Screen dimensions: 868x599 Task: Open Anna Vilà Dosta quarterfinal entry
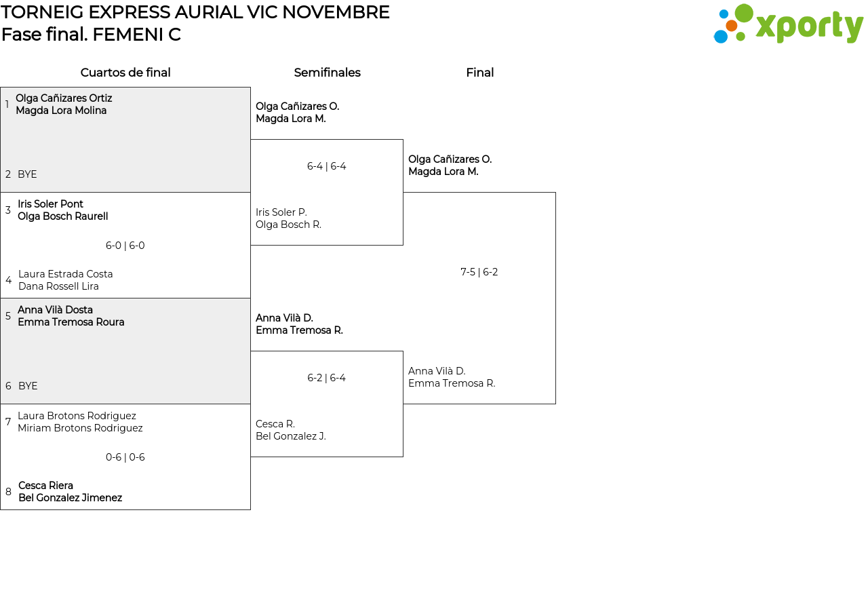[x=71, y=316]
